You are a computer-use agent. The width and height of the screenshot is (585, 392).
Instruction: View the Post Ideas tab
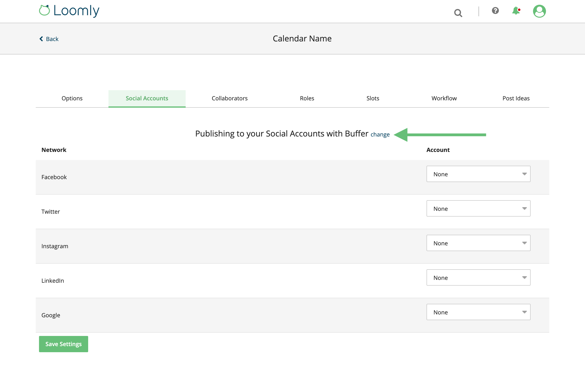pyautogui.click(x=516, y=98)
